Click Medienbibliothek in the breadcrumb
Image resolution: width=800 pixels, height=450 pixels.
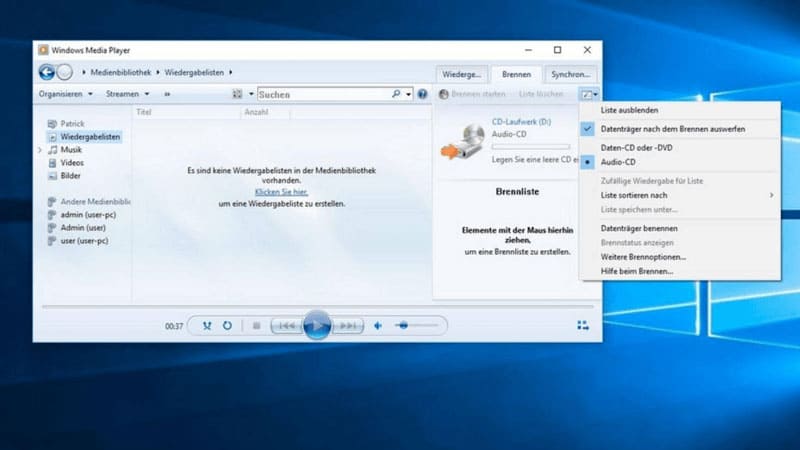[x=121, y=72]
